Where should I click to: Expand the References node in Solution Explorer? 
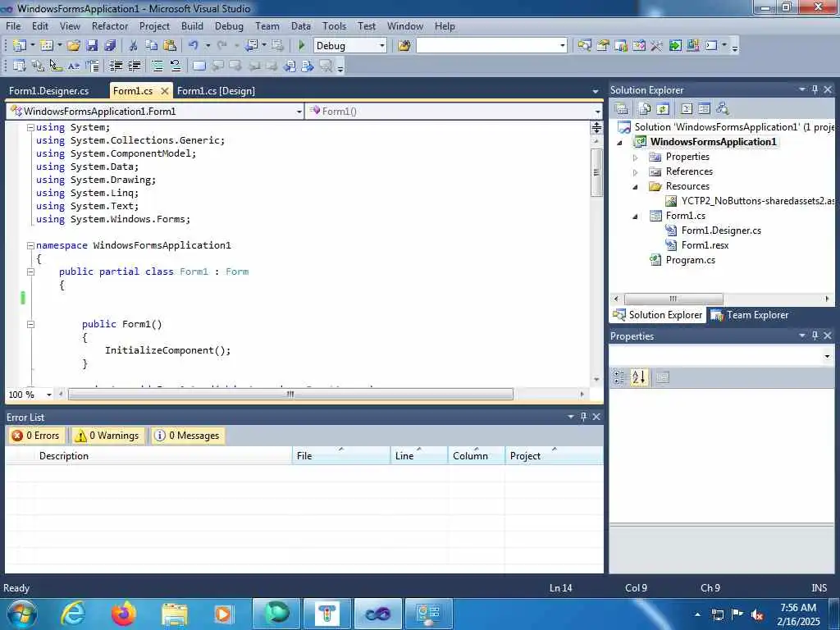click(636, 172)
